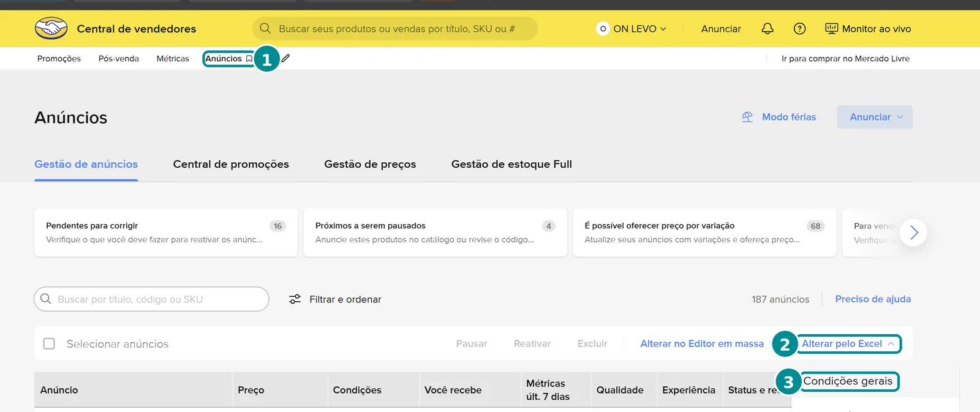
Task: Click the Excluir action
Action: (592, 344)
